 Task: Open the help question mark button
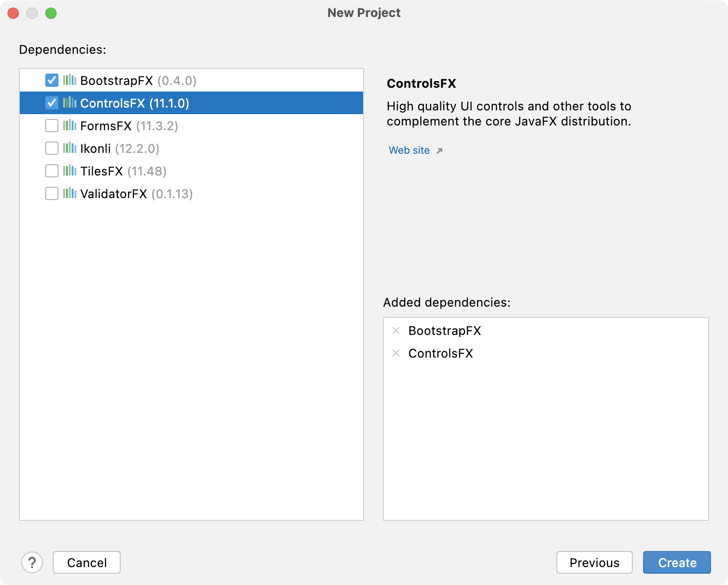(32, 562)
